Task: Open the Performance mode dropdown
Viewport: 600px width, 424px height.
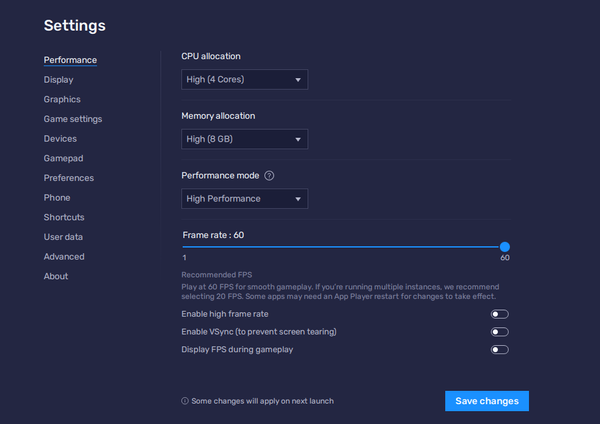Action: (x=244, y=199)
